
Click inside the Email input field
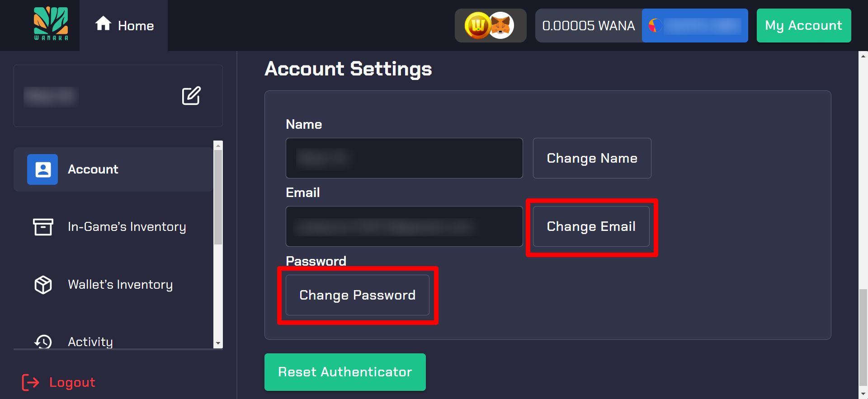click(x=404, y=226)
